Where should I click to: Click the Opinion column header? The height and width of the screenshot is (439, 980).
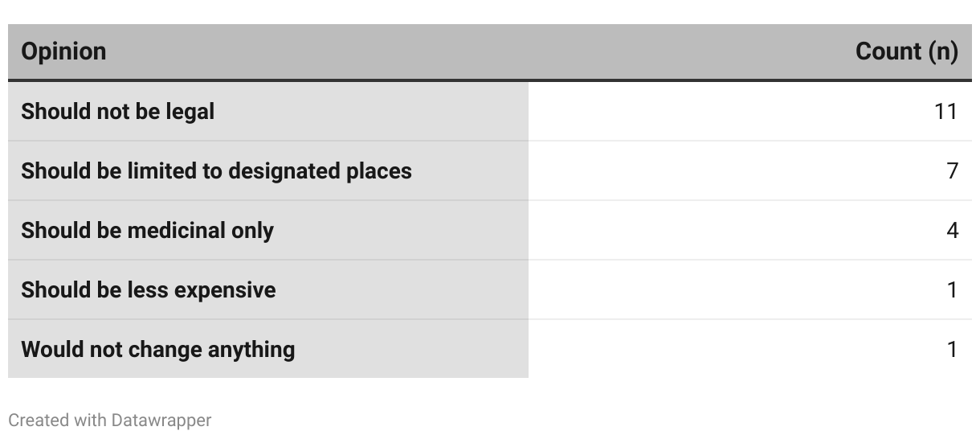coord(63,51)
